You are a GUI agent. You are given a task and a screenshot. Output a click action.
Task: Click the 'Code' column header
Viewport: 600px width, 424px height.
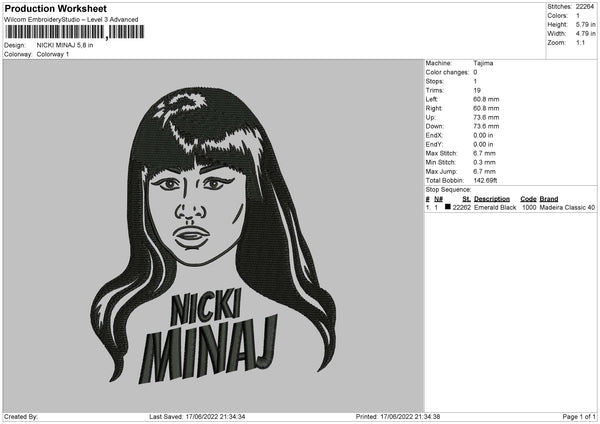pyautogui.click(x=528, y=199)
